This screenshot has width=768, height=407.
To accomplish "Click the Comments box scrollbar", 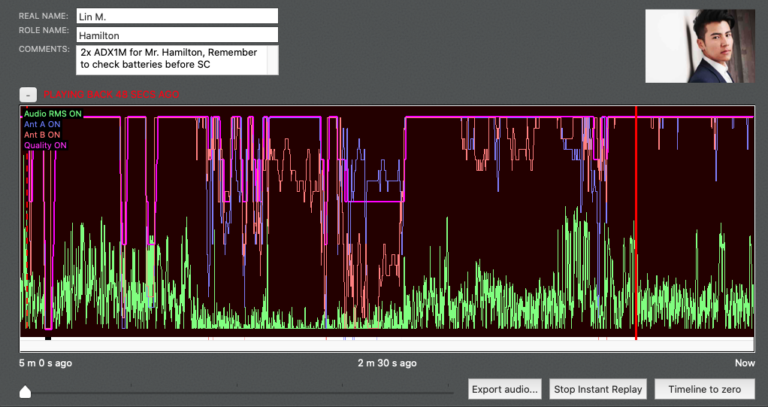I will point(272,59).
